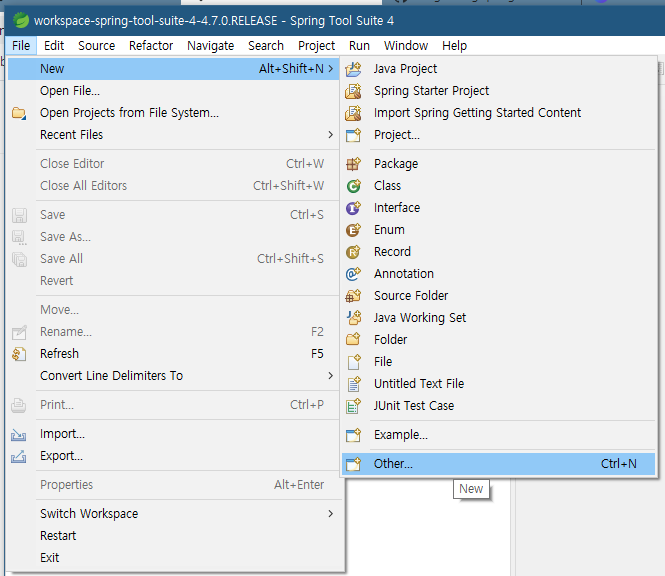Viewport: 665px width, 576px height.
Task: Click the Export icon in File menu
Action: pyautogui.click(x=19, y=456)
